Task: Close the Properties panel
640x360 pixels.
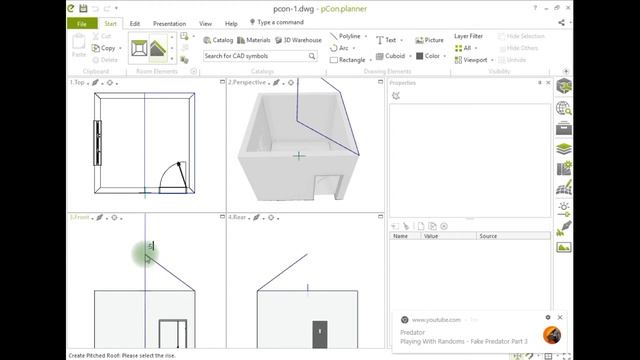Action: pos(548,82)
